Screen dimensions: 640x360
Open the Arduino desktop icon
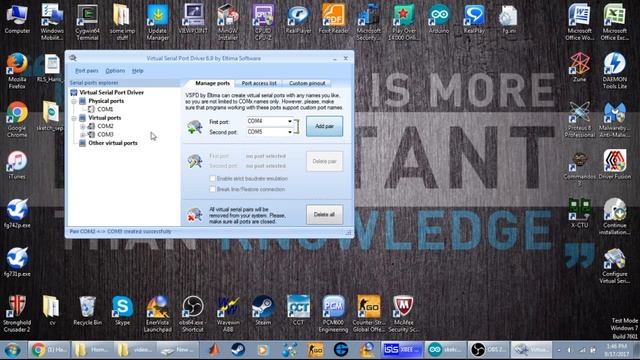coord(439,19)
